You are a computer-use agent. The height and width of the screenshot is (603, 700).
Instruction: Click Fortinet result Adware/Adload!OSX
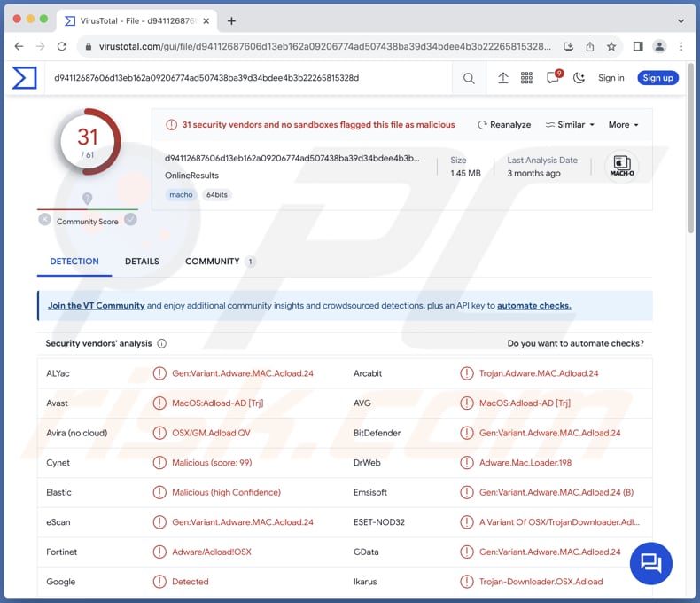212,552
